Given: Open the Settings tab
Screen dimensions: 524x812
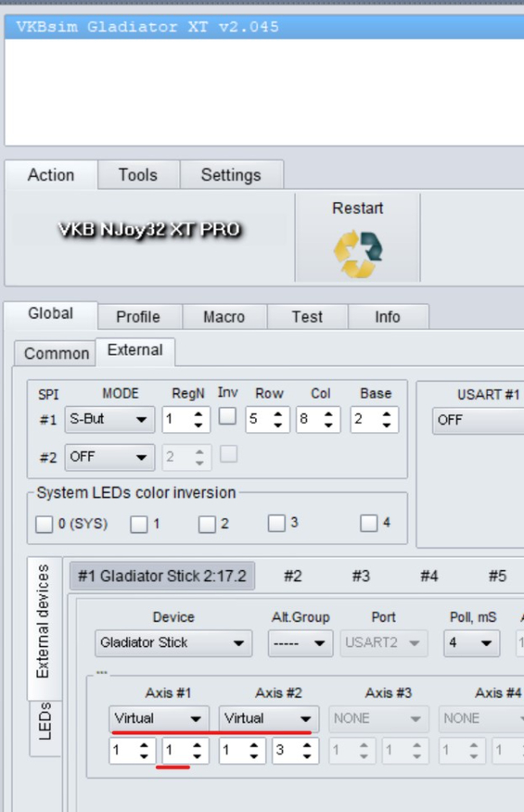Looking at the screenshot, I should click(231, 175).
